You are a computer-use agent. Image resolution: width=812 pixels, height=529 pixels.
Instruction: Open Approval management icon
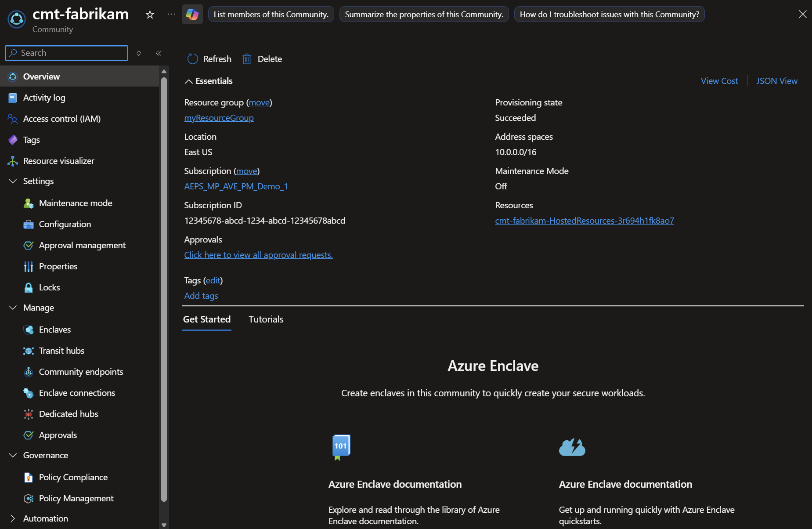(x=29, y=245)
